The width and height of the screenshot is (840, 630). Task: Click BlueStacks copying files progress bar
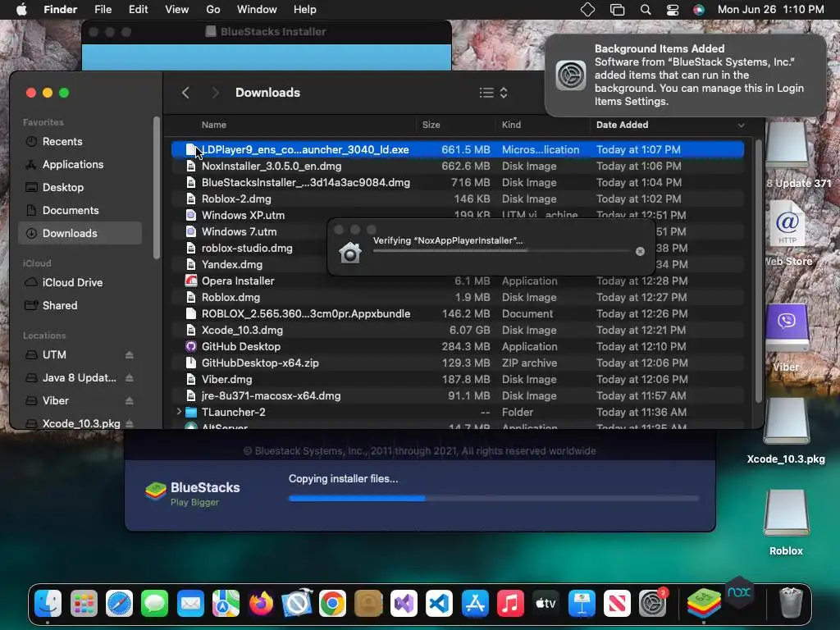click(x=493, y=498)
